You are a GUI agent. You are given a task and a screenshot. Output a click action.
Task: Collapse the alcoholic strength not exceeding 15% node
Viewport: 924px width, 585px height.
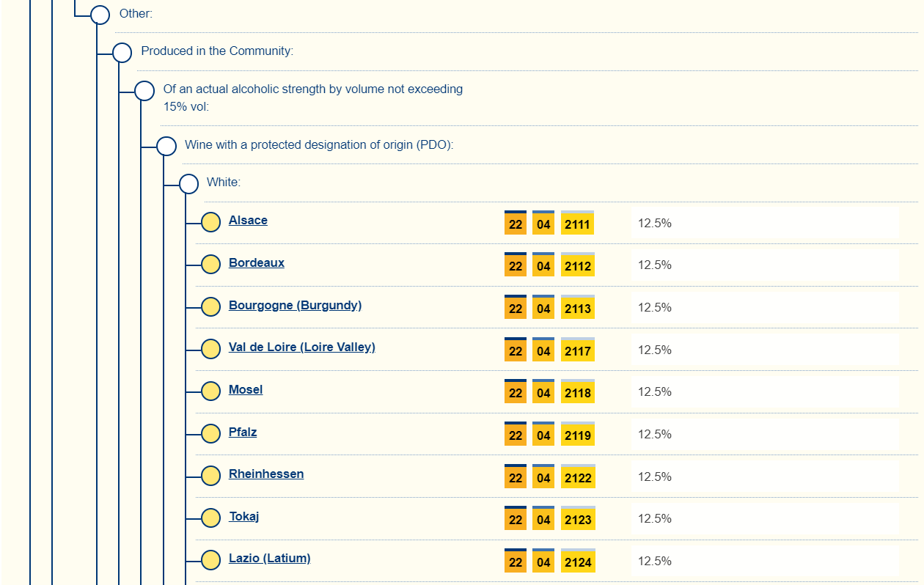pyautogui.click(x=144, y=91)
